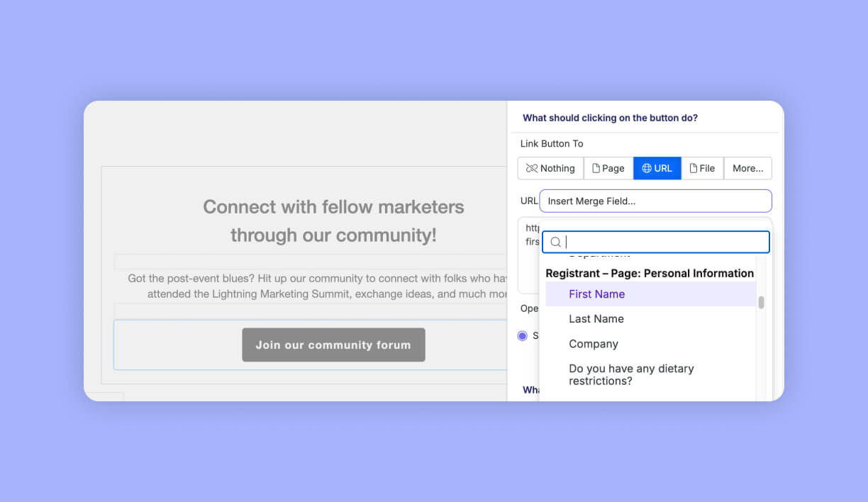
Task: Select the radio button below Open
Action: click(x=522, y=335)
